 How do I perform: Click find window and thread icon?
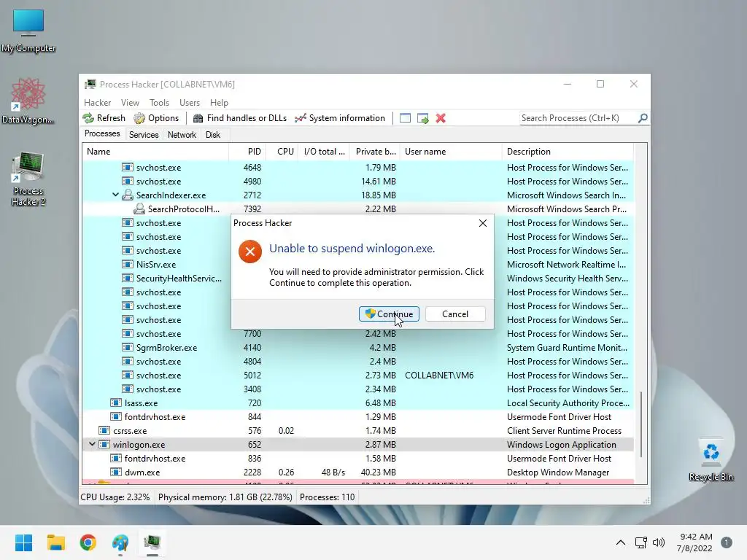click(422, 118)
